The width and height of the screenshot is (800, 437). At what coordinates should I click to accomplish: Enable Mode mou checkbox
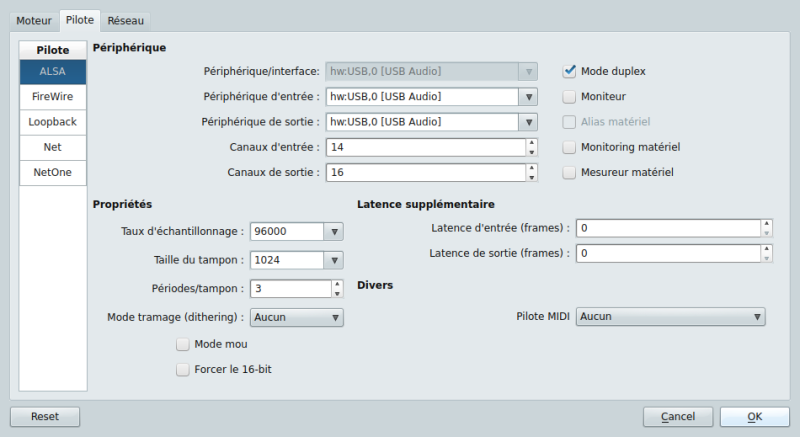[x=183, y=345]
